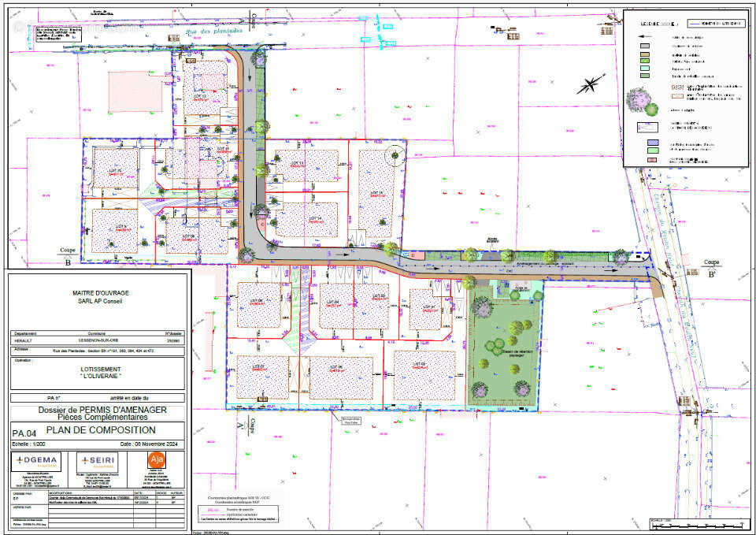Click the blue line perimeter box in legend
Viewport: 756px width, 535px height.
[716, 23]
